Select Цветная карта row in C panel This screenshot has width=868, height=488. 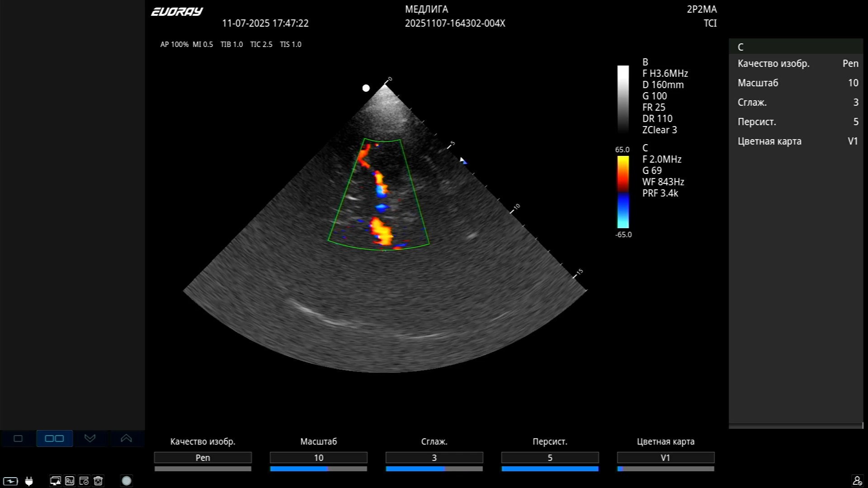797,141
